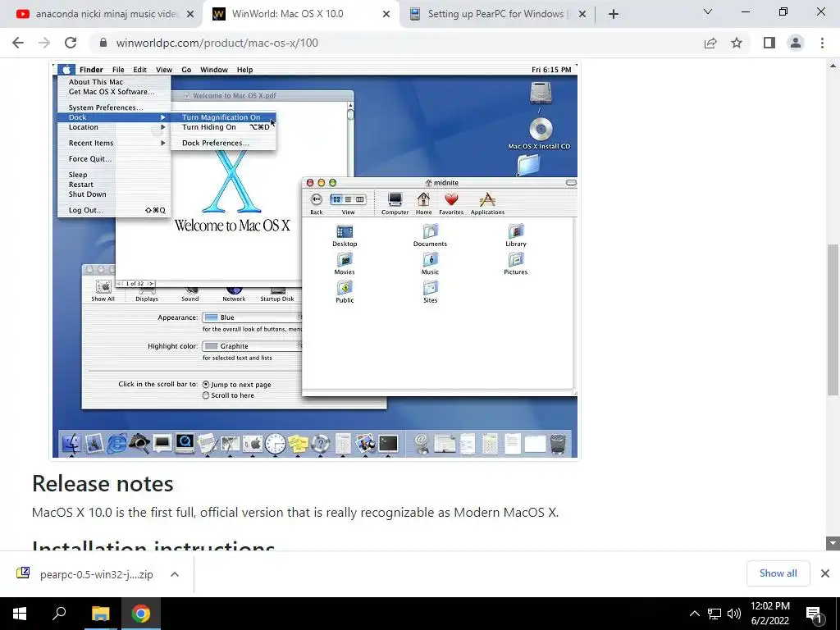Click the page scrollbar up arrow
The height and width of the screenshot is (630, 840).
833,66
